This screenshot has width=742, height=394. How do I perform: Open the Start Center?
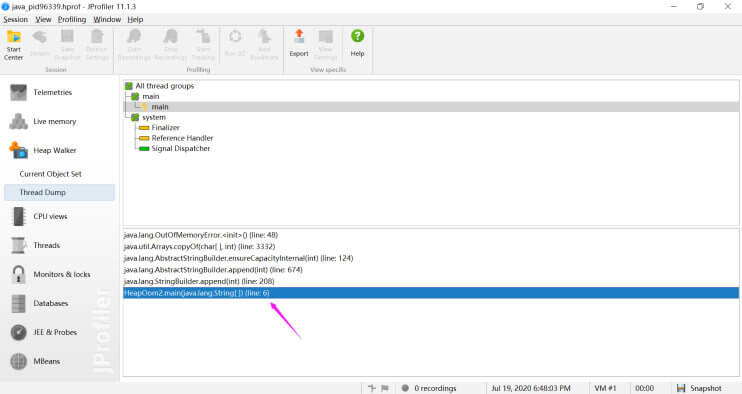(x=14, y=44)
